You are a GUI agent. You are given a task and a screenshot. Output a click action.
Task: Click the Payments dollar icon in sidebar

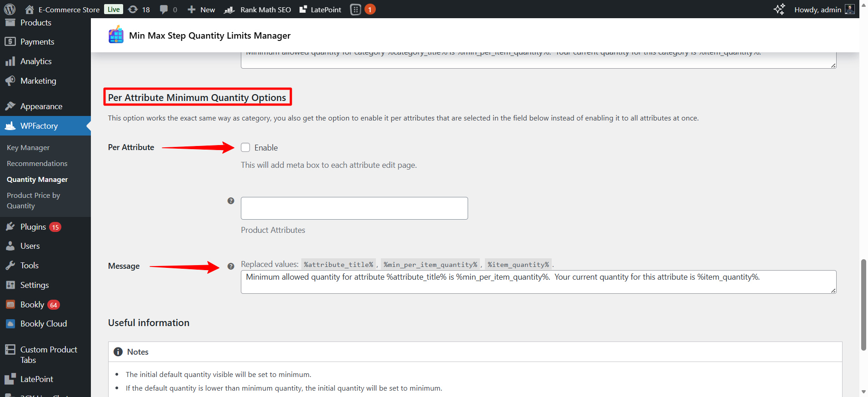coord(10,41)
